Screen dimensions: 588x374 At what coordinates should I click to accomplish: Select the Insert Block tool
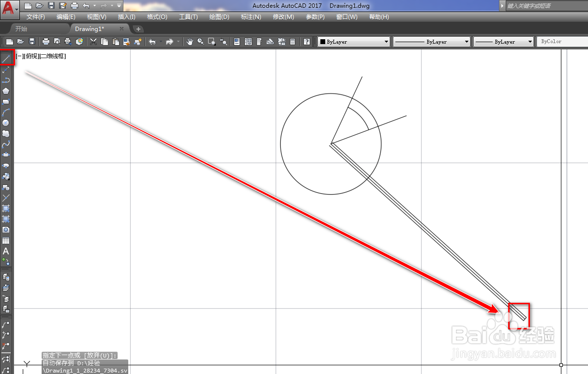pyautogui.click(x=6, y=176)
